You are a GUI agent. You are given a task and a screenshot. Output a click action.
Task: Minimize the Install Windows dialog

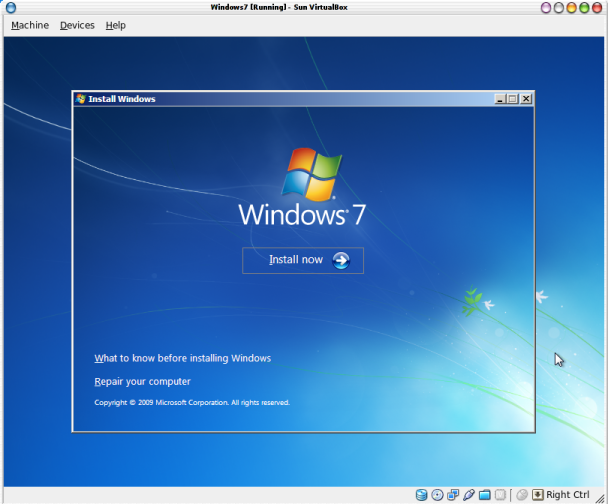pos(500,99)
